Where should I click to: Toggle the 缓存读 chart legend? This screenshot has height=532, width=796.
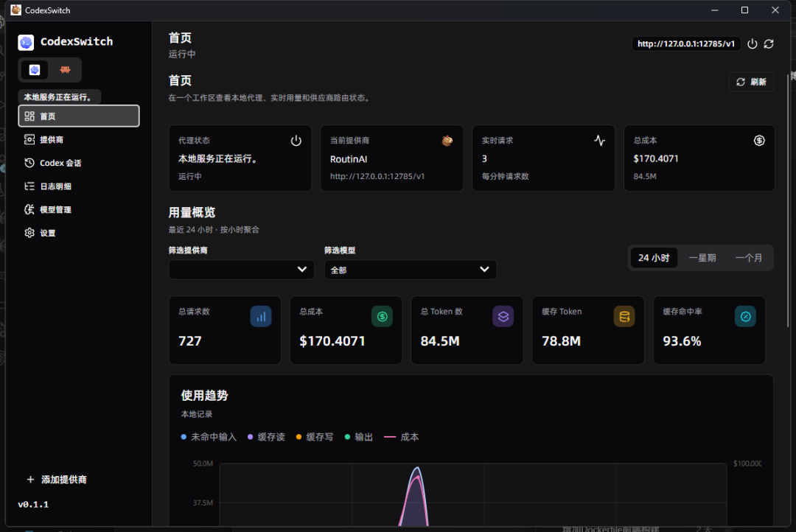click(x=266, y=437)
